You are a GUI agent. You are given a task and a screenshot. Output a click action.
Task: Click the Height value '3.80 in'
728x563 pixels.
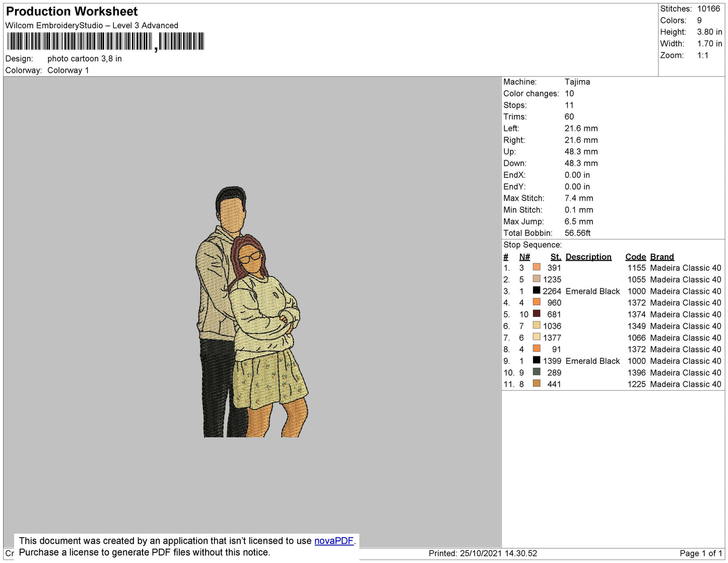point(709,32)
